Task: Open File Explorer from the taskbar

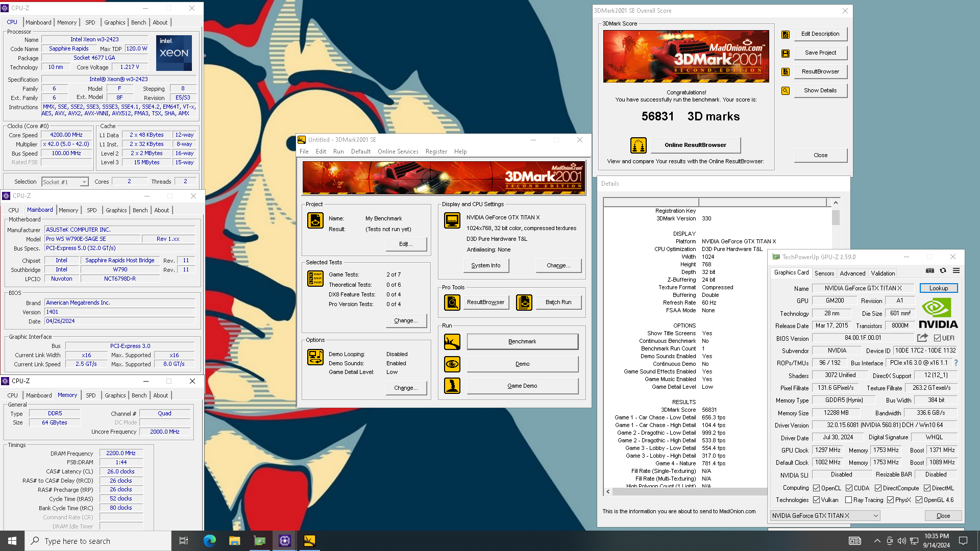Action: [x=235, y=541]
